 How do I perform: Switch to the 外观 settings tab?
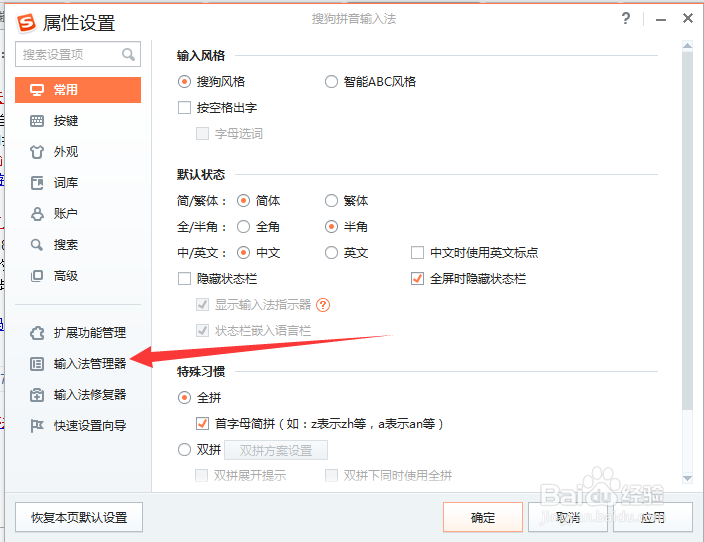coord(78,152)
